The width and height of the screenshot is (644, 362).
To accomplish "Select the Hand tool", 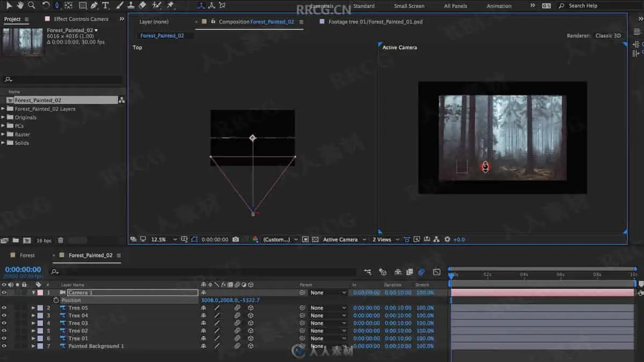I will tap(20, 5).
